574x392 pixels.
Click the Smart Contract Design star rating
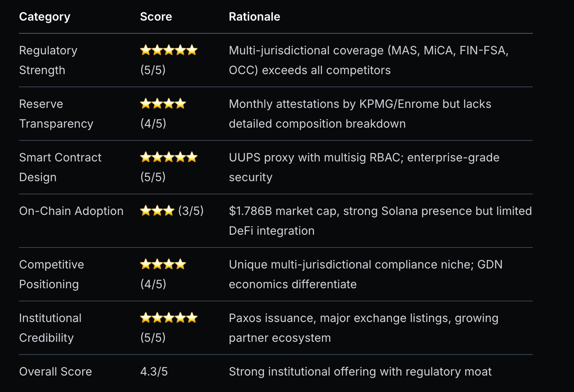tap(169, 157)
